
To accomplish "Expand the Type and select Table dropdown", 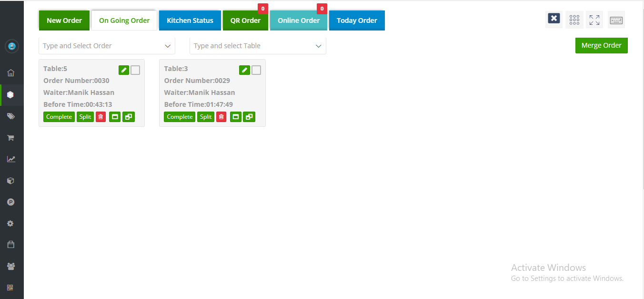I will [258, 46].
